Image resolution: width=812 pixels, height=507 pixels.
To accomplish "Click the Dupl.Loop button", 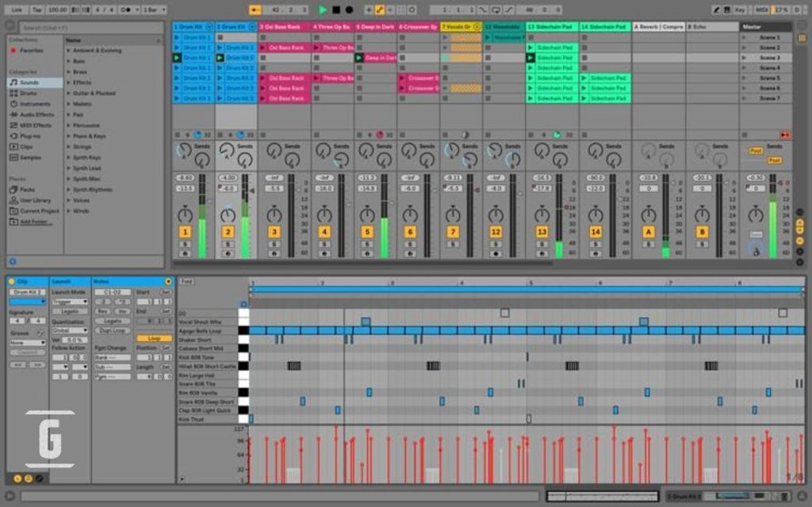I will pyautogui.click(x=113, y=330).
